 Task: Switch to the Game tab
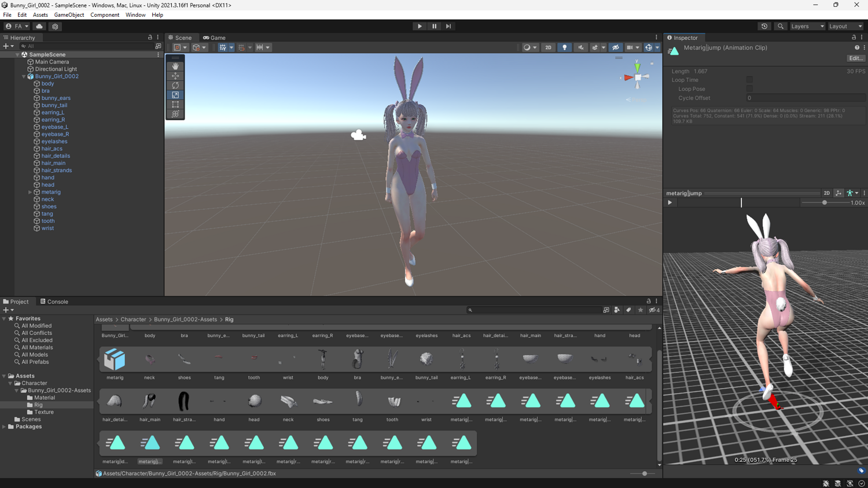tap(214, 38)
